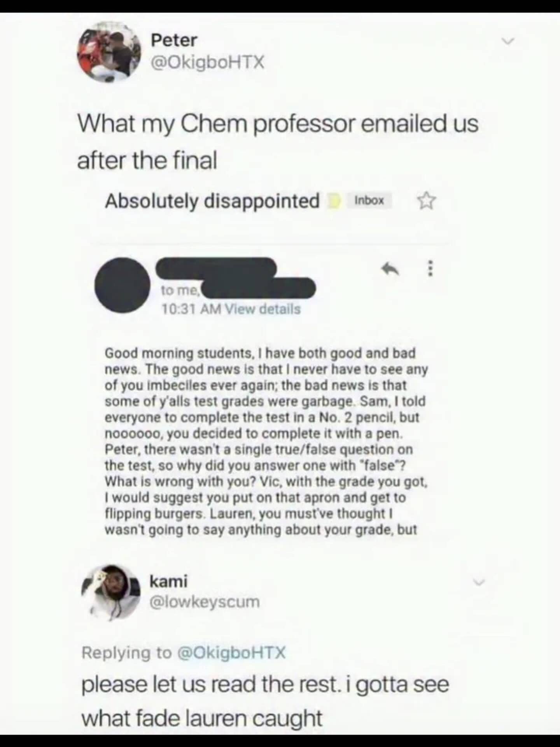Star the Absolutely disappointed email
This screenshot has height=747, width=560.
427,201
